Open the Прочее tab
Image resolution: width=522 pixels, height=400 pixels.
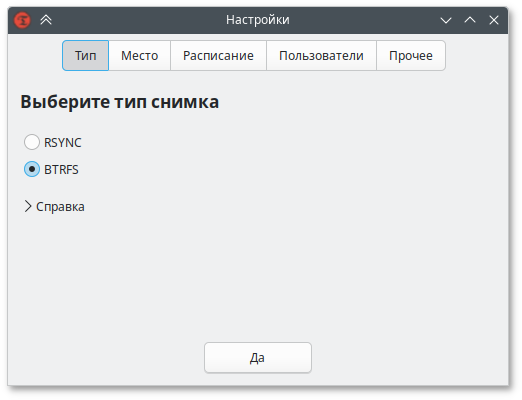click(x=411, y=56)
